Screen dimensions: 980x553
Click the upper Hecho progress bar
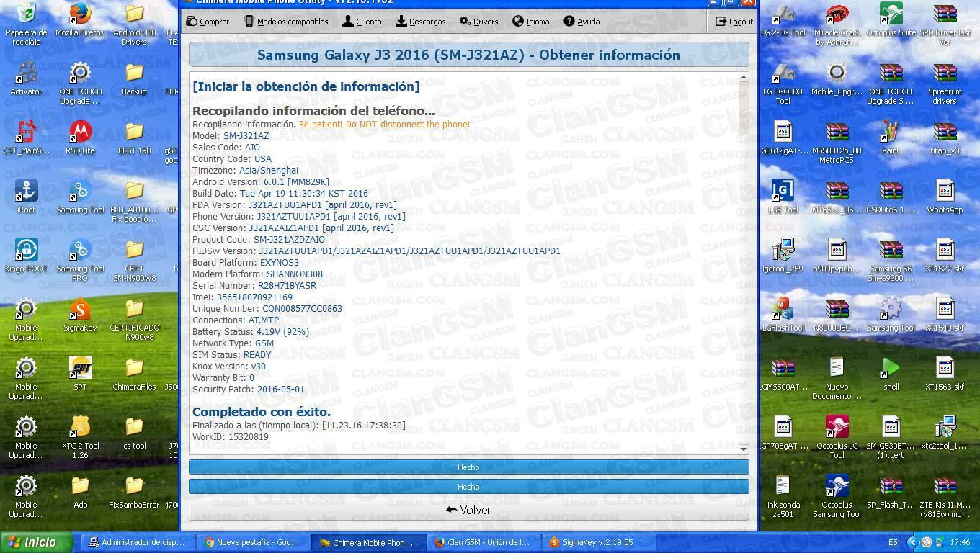click(468, 467)
